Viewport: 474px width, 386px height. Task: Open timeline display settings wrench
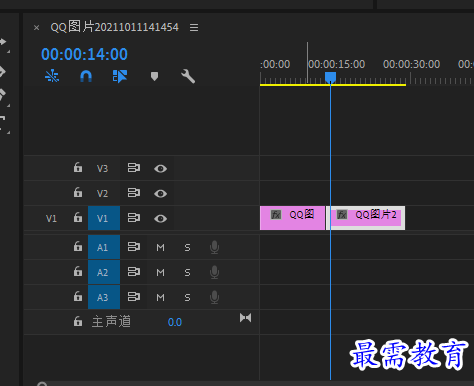[188, 76]
